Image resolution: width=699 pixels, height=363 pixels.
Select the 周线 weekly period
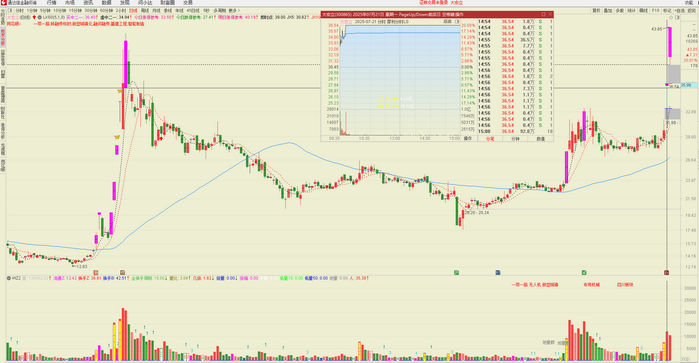[x=145, y=10]
